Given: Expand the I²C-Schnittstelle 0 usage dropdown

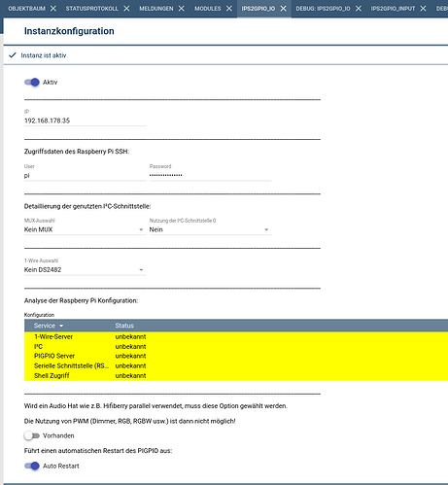Looking at the screenshot, I should [210, 229].
